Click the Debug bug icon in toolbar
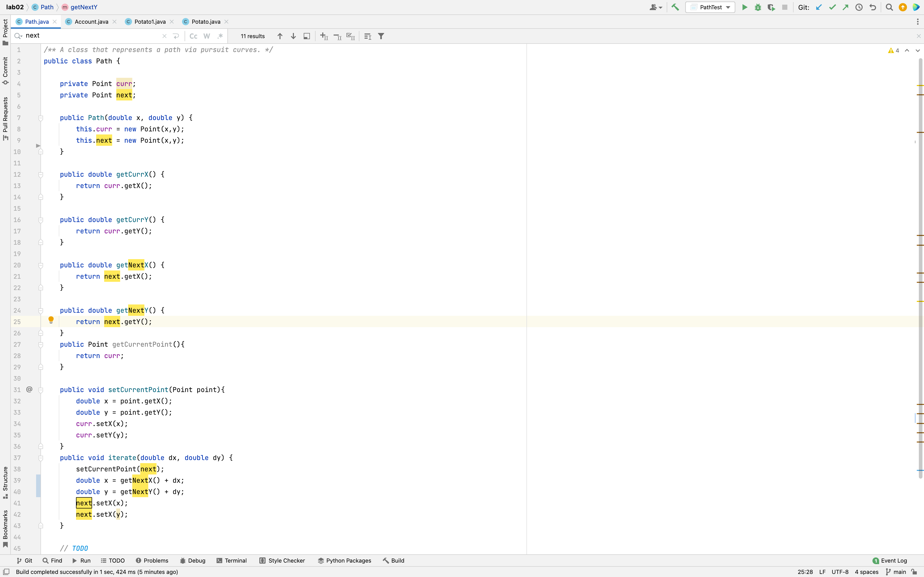 click(x=757, y=7)
